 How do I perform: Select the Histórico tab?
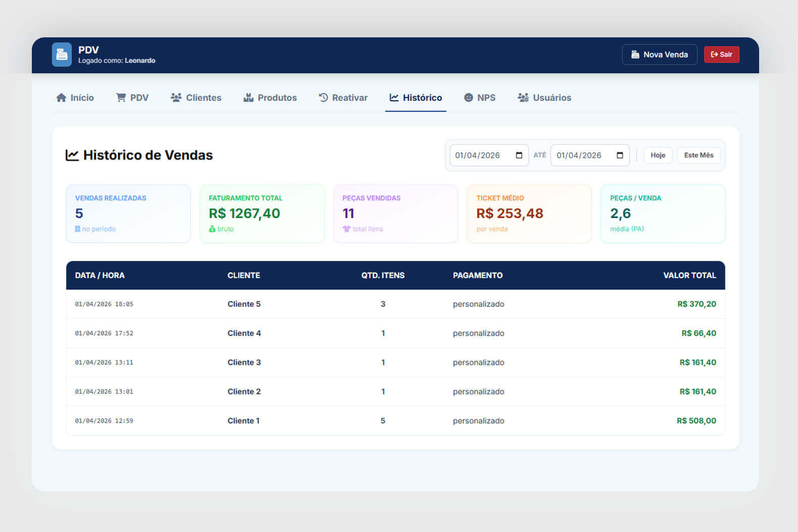(416, 97)
